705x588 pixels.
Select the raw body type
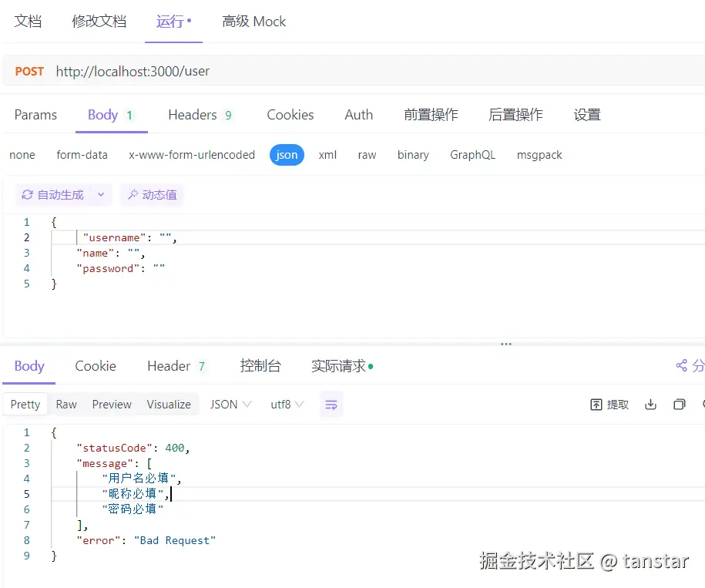[367, 155]
